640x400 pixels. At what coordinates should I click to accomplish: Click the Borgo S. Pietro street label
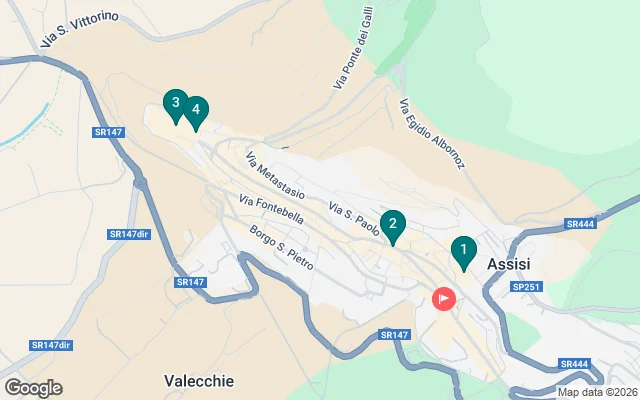(x=281, y=247)
